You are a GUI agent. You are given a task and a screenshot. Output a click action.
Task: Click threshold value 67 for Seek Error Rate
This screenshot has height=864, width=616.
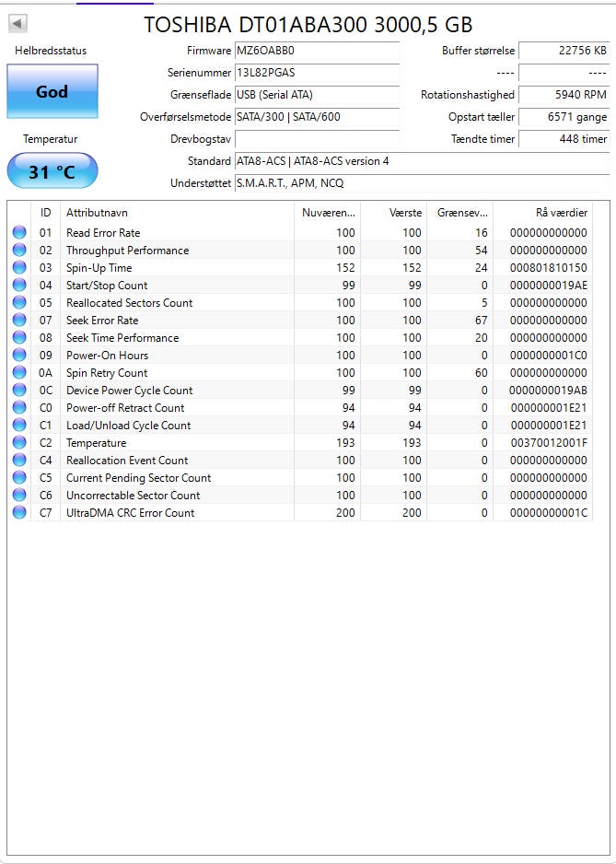pos(482,321)
